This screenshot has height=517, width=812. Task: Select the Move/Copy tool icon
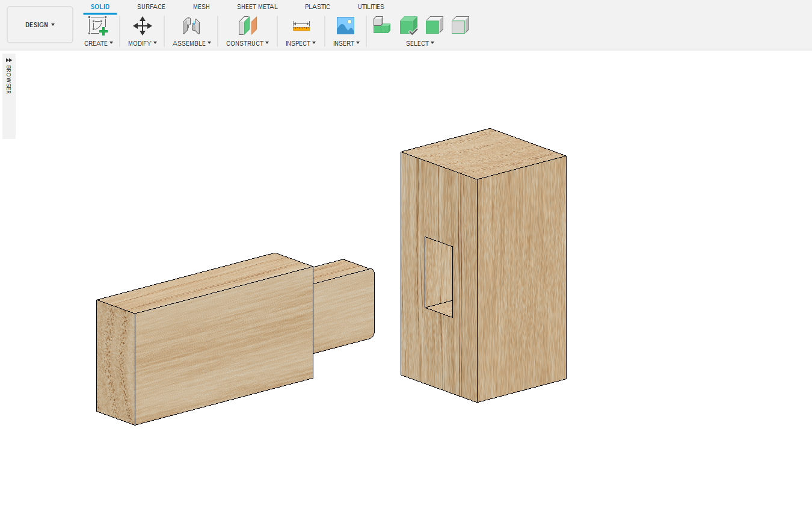coord(143,26)
